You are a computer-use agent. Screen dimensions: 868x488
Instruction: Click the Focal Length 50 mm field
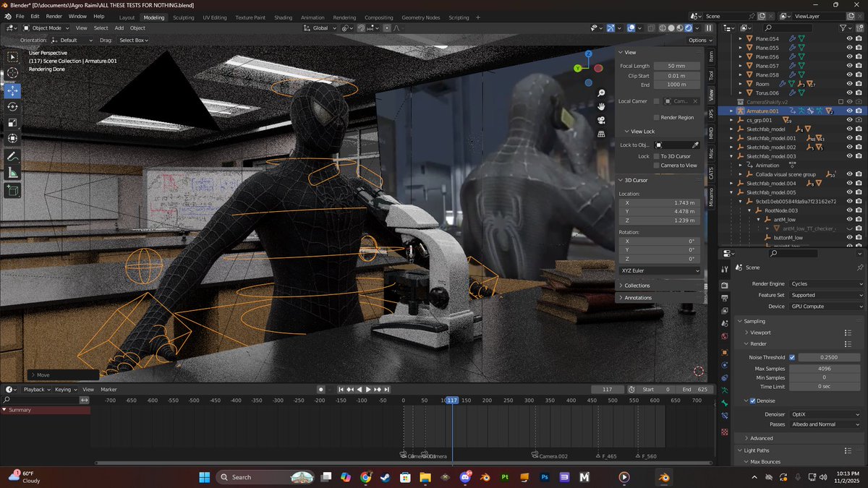click(677, 66)
